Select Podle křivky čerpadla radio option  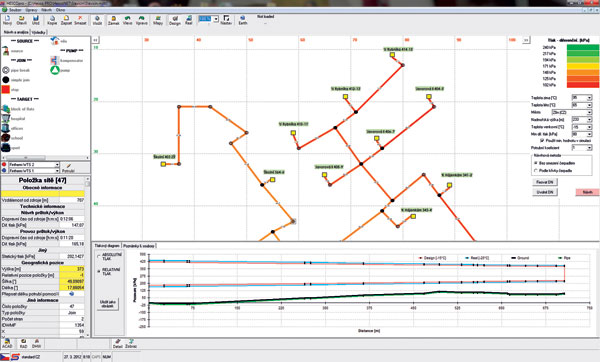536,171
